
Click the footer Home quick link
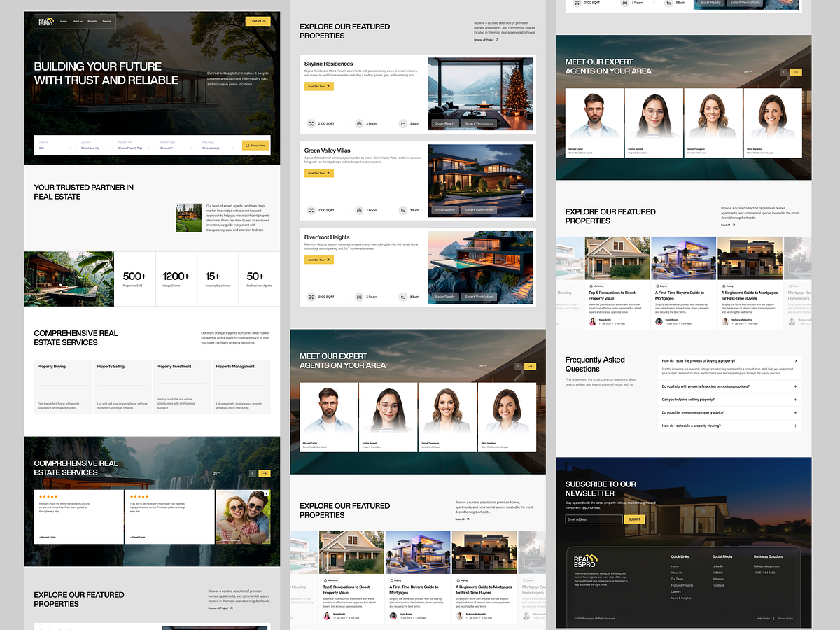(675, 566)
